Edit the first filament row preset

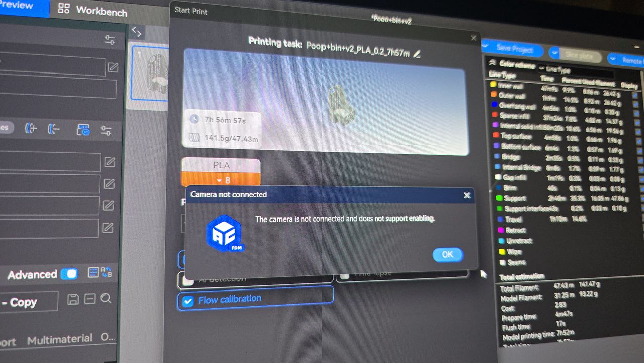(x=110, y=162)
